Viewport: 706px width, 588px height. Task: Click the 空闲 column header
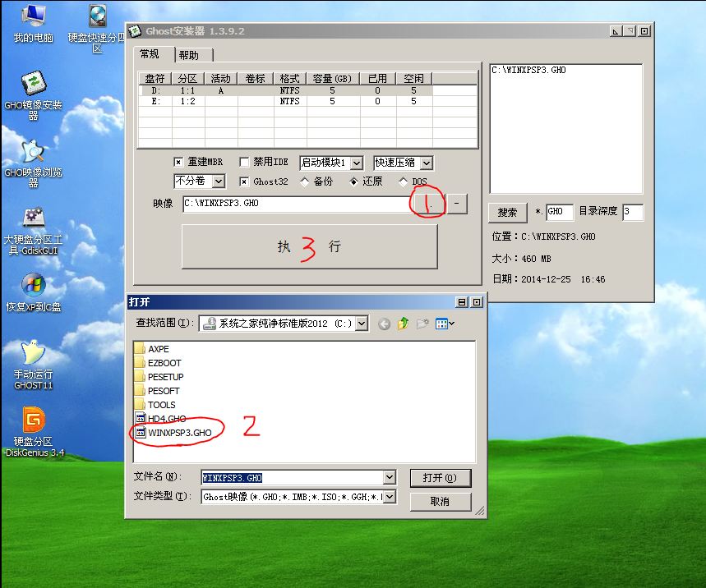pos(413,78)
